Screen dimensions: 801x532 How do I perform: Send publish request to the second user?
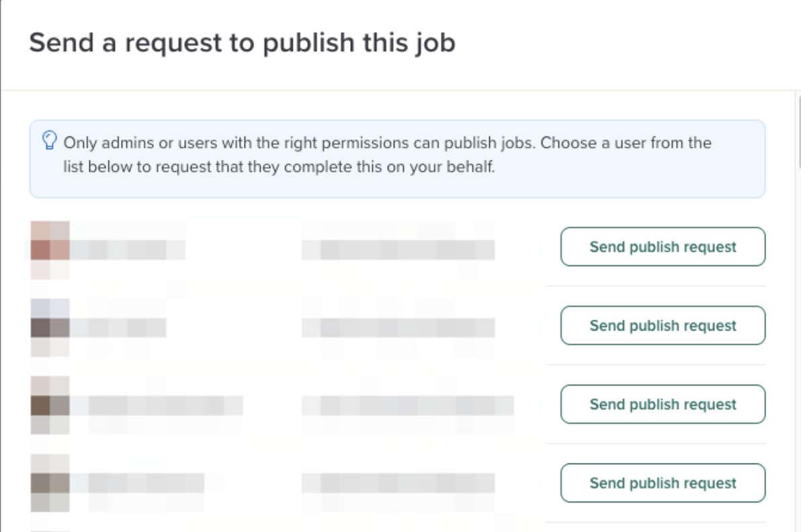coord(663,326)
